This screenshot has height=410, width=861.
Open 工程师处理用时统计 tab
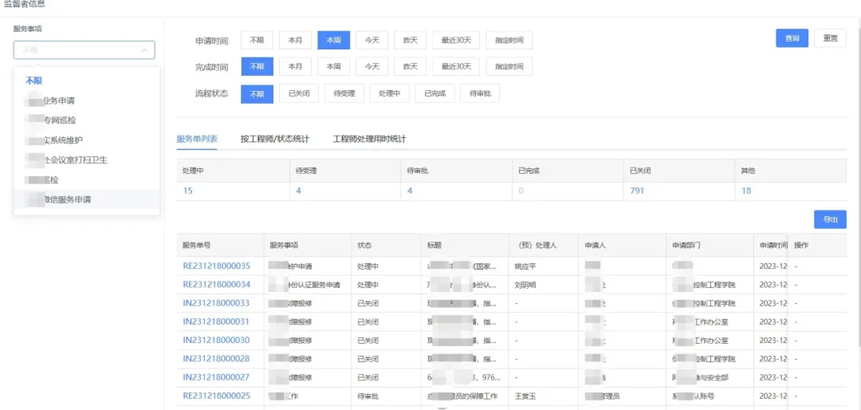point(369,139)
